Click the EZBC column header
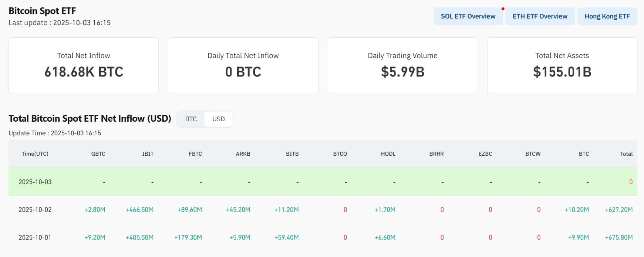Image resolution: width=644 pixels, height=257 pixels. [x=485, y=154]
